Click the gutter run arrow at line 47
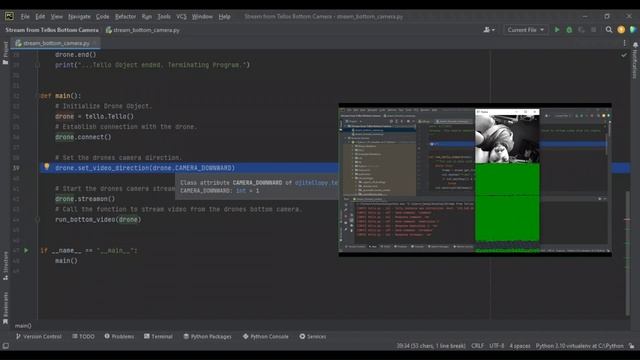The width and height of the screenshot is (640, 360). pos(26,250)
